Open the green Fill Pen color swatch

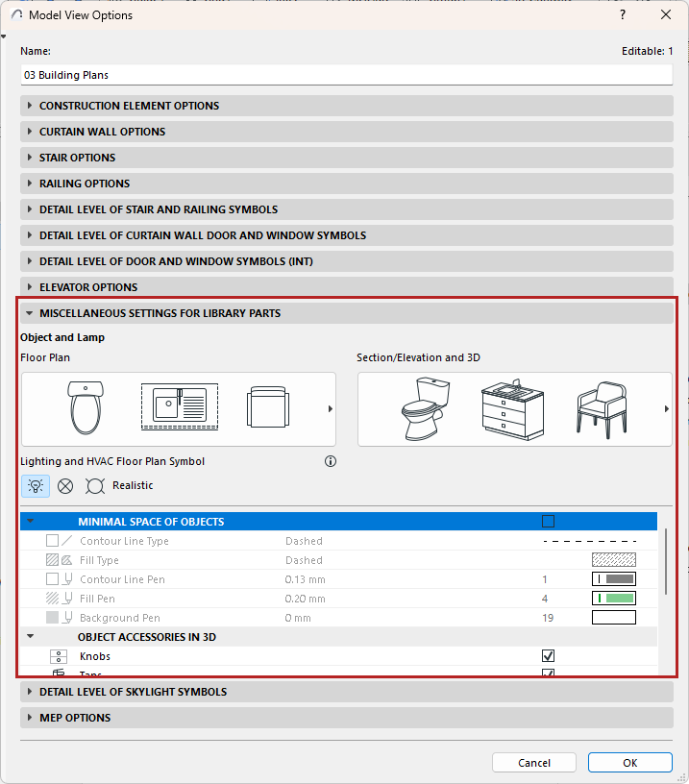click(x=614, y=598)
